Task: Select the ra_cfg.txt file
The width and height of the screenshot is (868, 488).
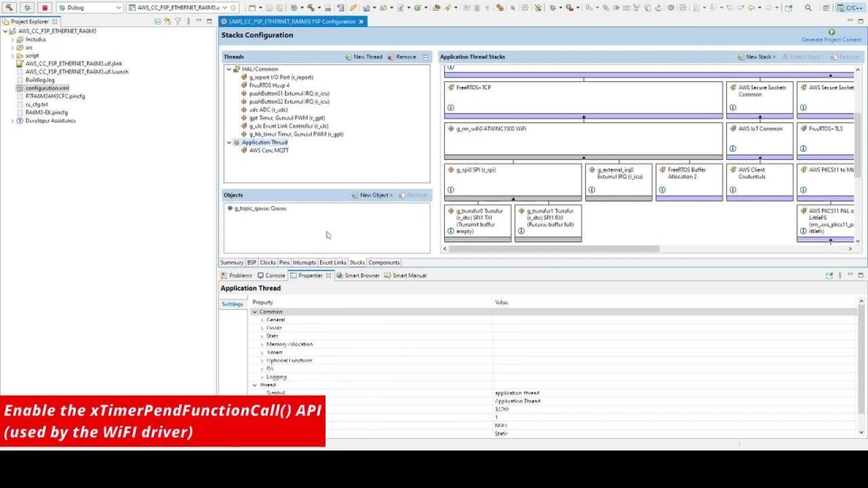Action: click(36, 104)
